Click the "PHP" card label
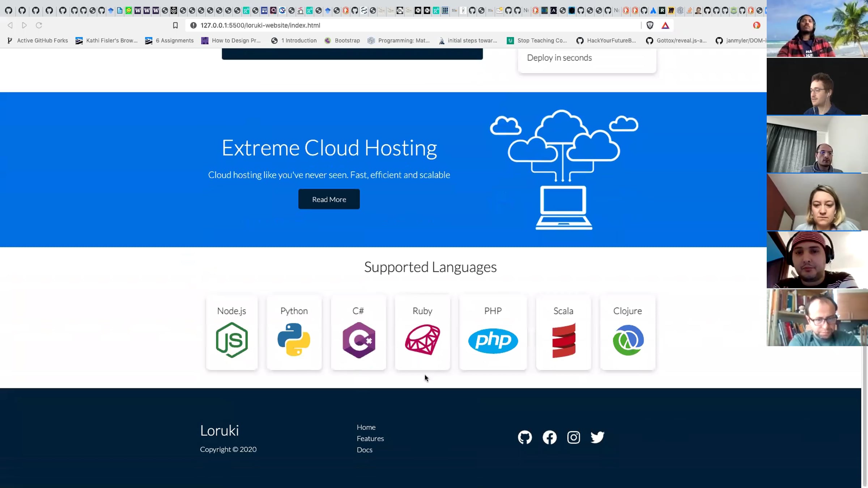Viewport: 868px width, 488px height. 493,311
